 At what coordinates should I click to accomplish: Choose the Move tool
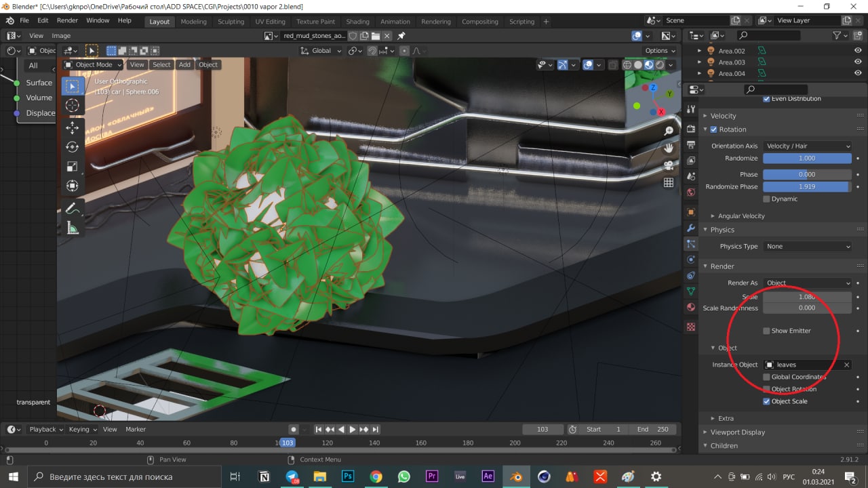coord(73,127)
